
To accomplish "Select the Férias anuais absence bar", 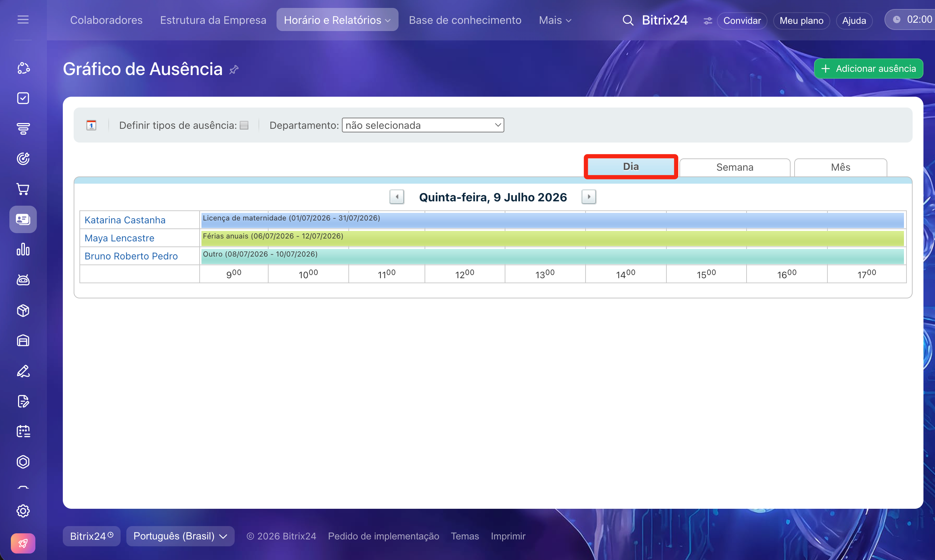I will [553, 238].
